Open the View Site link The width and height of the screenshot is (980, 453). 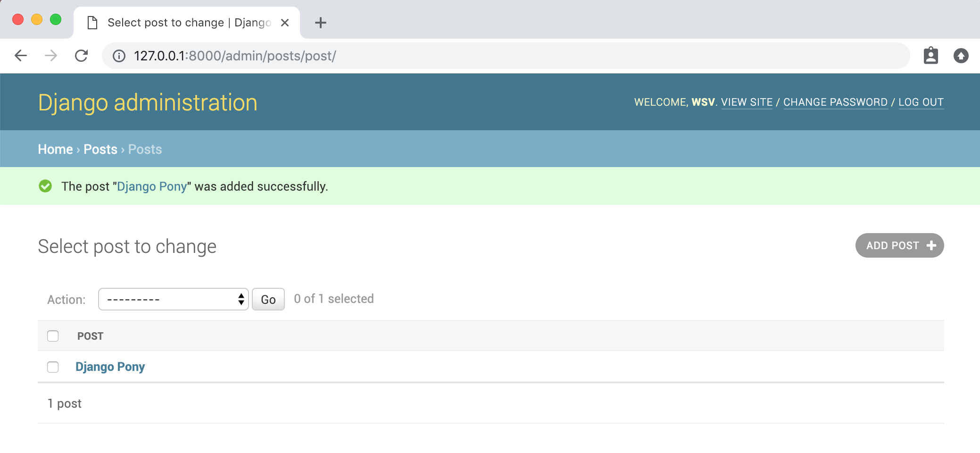(747, 102)
